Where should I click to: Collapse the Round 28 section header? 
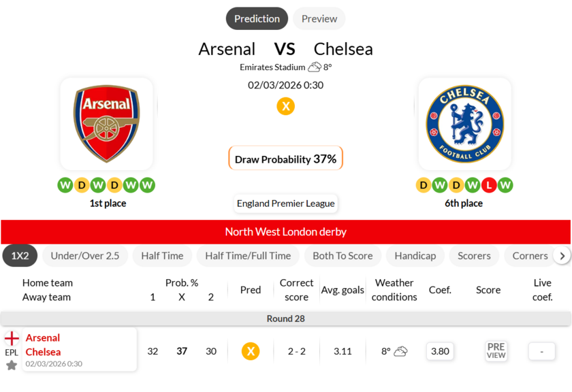pyautogui.click(x=285, y=318)
